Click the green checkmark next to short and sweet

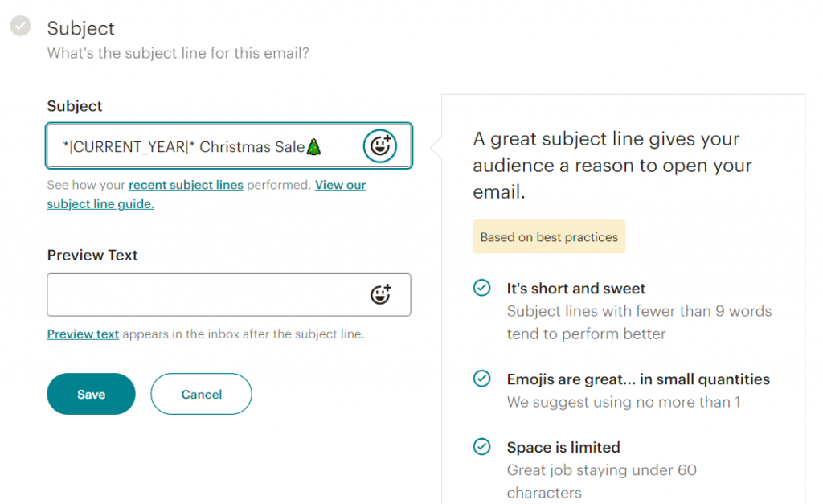pyautogui.click(x=482, y=287)
